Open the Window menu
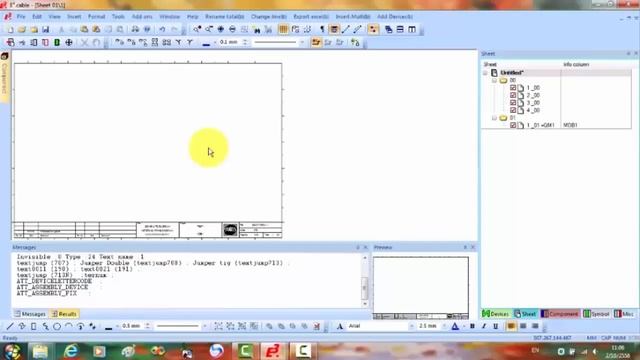Screen dimensions: 640x360 click(169, 17)
